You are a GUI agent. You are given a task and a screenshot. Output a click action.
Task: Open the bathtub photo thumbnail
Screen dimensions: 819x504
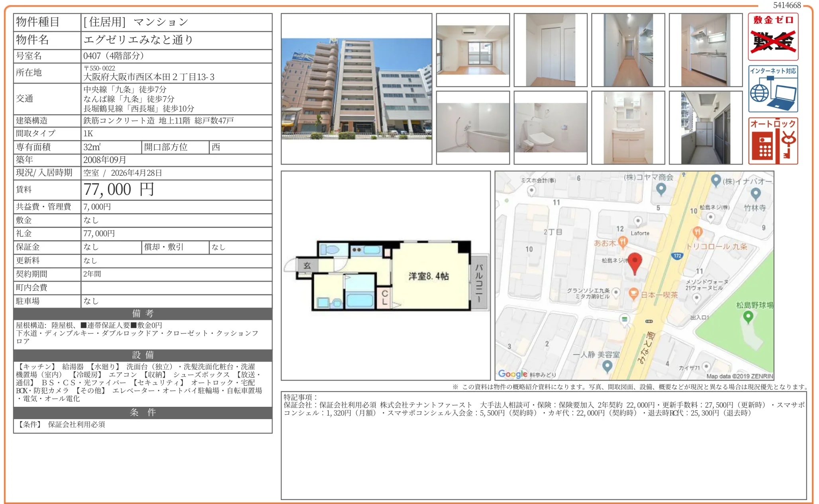pos(473,127)
